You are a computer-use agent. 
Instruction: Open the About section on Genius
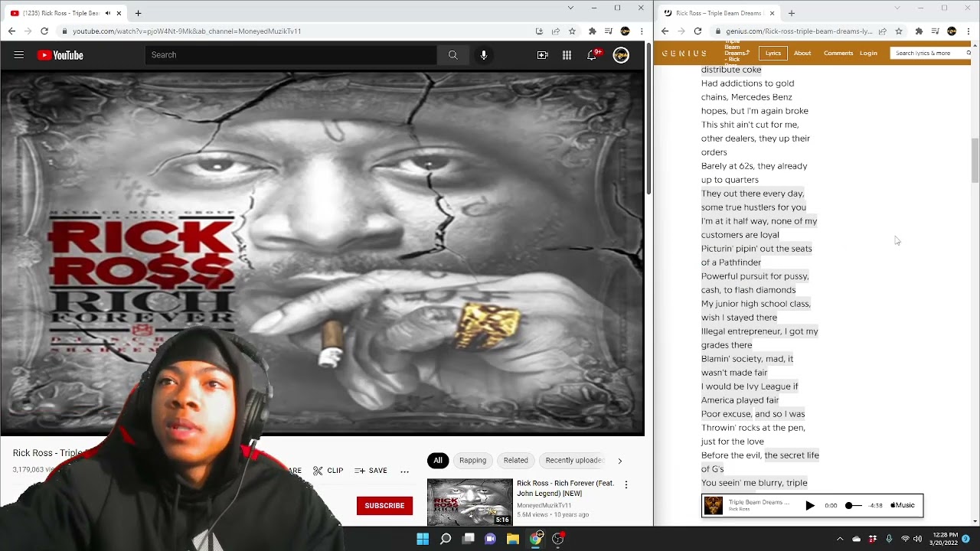tap(802, 53)
